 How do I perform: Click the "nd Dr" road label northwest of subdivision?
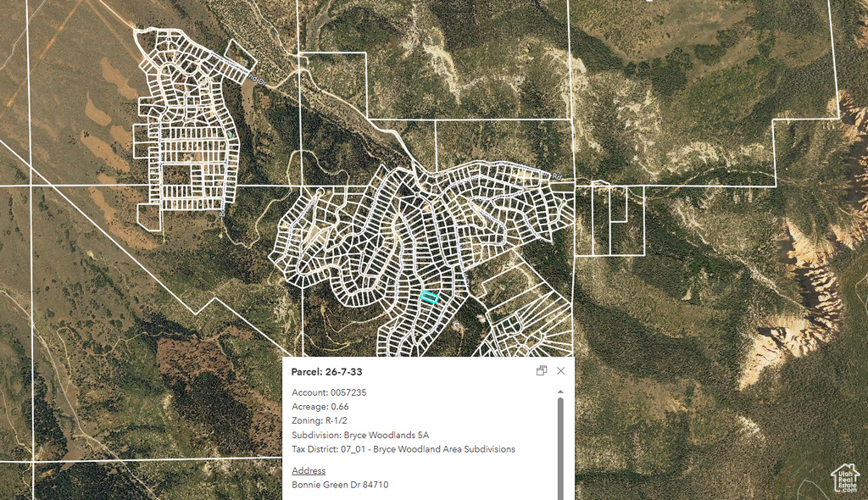click(x=257, y=79)
